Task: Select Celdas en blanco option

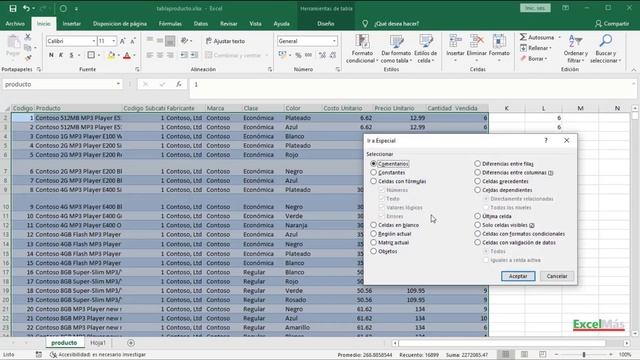Action: point(373,225)
